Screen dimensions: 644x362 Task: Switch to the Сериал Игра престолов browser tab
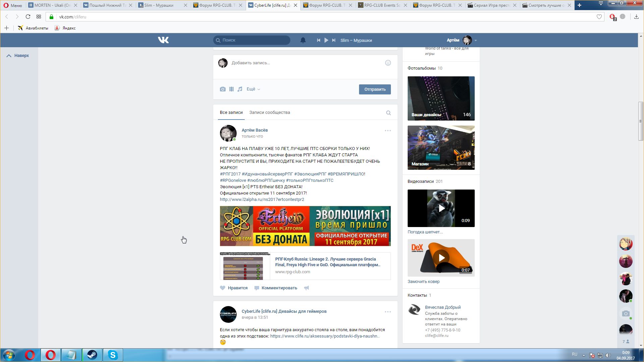click(x=492, y=5)
